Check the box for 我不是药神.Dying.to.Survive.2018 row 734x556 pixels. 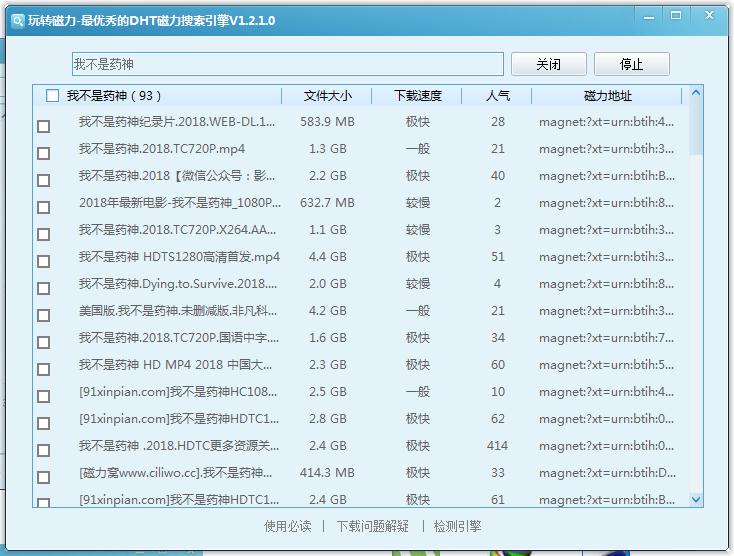click(44, 288)
